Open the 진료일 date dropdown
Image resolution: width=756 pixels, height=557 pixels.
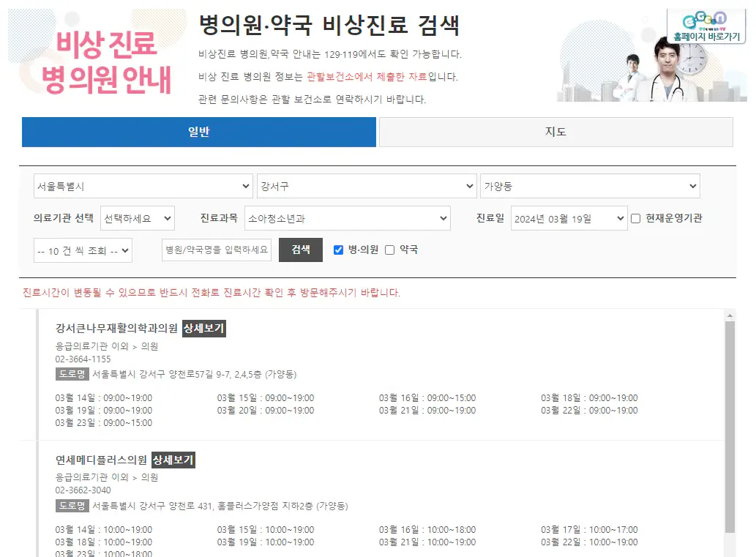(569, 218)
